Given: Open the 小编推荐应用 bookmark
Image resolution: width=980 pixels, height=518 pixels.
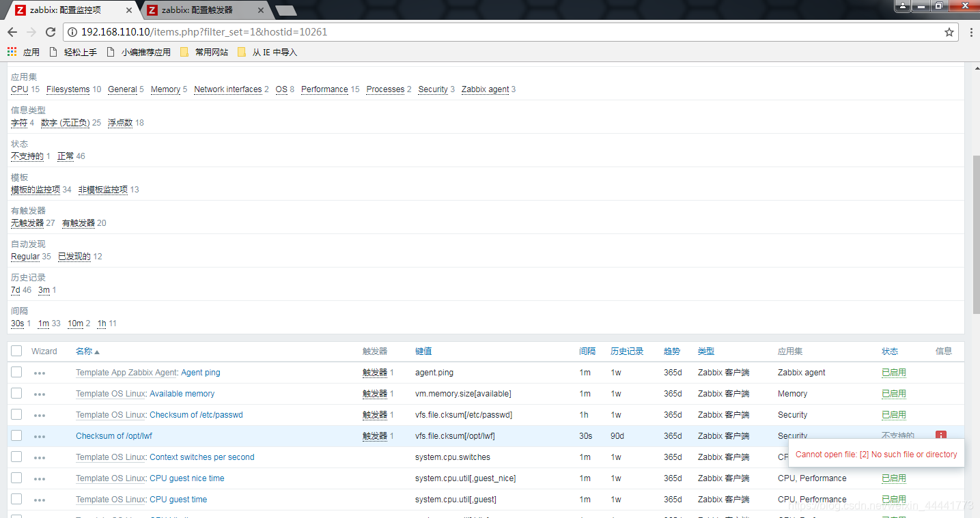Looking at the screenshot, I should tap(139, 52).
